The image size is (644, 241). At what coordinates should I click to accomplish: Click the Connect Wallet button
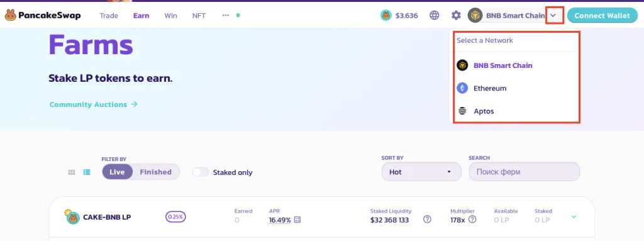pos(602,16)
